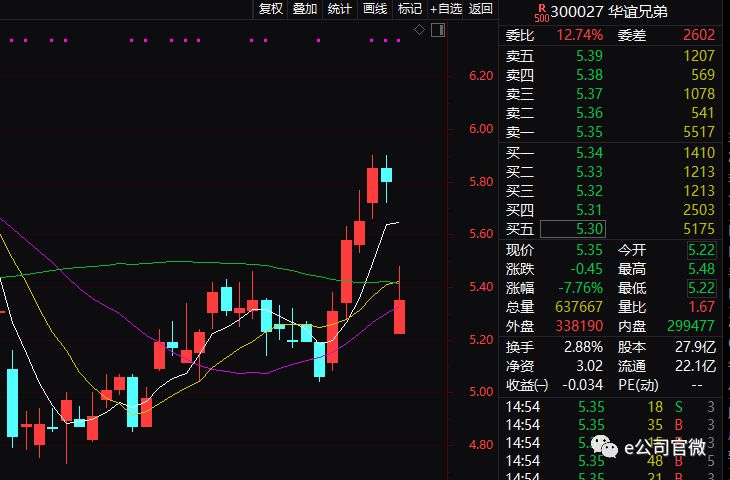Select the 画线 drawing tool
This screenshot has width=730, height=480.
click(x=375, y=9)
